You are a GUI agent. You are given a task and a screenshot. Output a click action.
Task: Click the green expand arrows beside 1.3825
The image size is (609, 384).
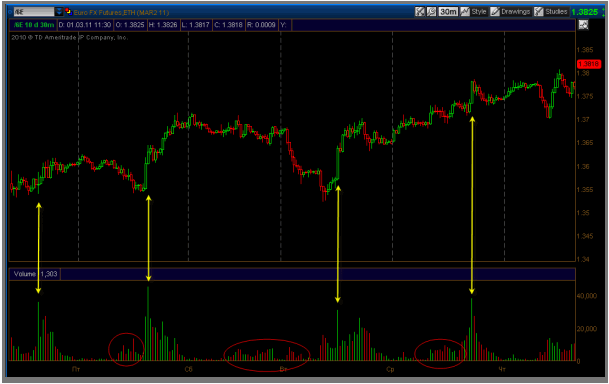click(604, 12)
